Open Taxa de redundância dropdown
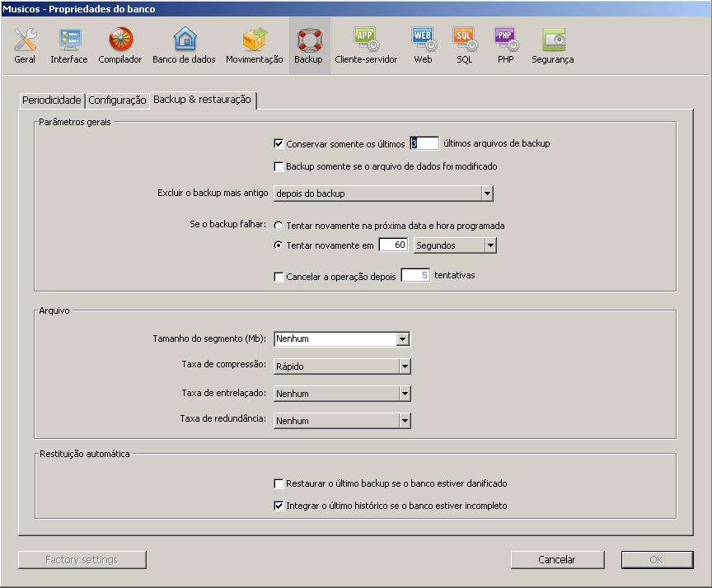712x588 pixels. (x=342, y=421)
